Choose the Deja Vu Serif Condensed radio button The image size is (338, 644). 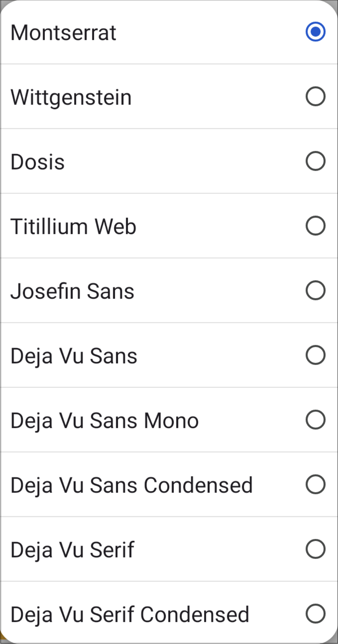click(x=315, y=613)
